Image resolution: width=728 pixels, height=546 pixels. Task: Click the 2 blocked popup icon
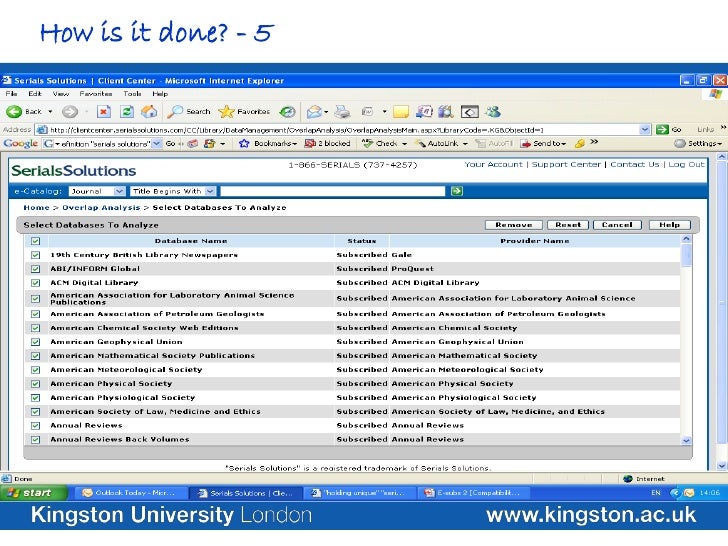[x=310, y=143]
